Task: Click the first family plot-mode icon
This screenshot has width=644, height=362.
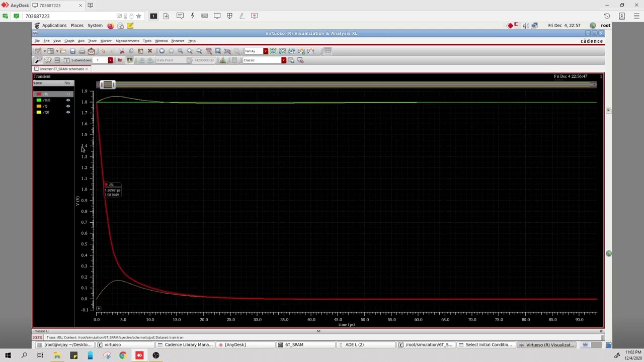Action: click(273, 51)
